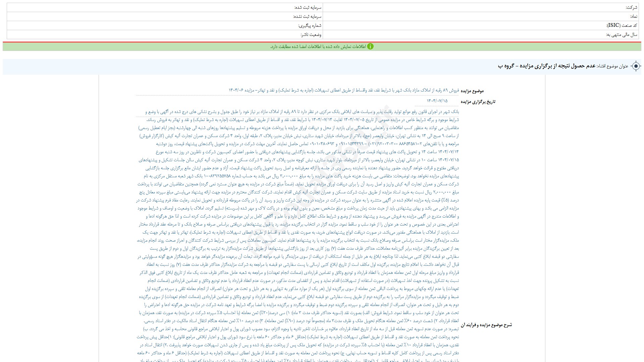644x362 pixels.
Task: Click the سرمایه ثبت شده label
Action: [x=308, y=7]
